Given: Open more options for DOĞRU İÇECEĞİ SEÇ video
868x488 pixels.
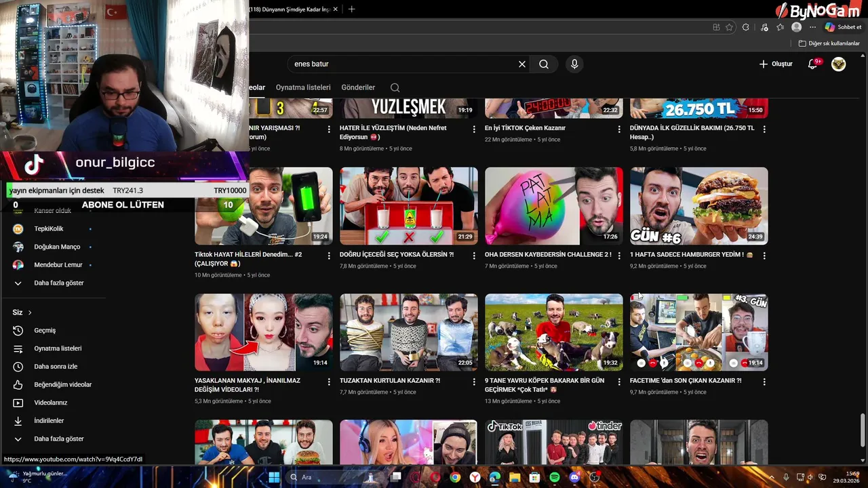Looking at the screenshot, I should tap(474, 256).
